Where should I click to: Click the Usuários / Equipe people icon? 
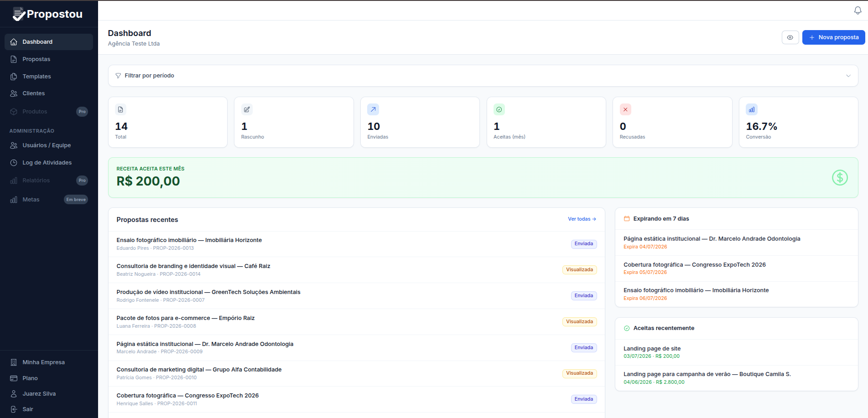click(x=14, y=145)
